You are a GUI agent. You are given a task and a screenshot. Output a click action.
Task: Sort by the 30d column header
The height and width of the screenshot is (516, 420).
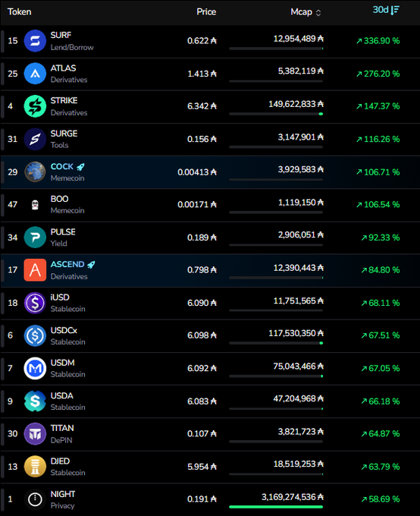point(386,10)
